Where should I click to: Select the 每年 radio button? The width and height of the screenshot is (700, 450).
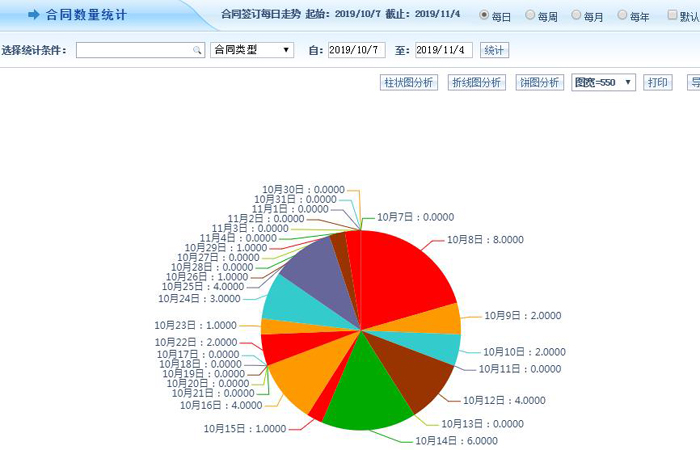coord(622,15)
